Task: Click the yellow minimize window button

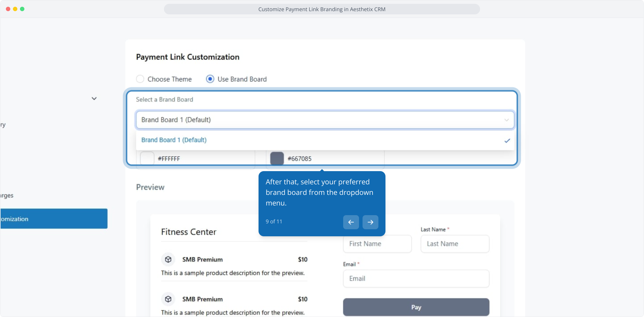Action: (15, 9)
